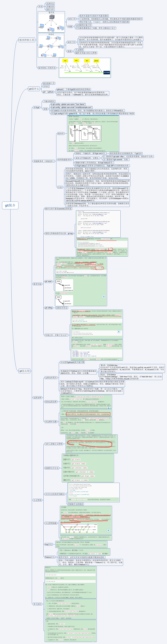Select the 'git怎么用' branch node
Image resolution: width=167 pixels, height=644 pixels.
coord(25,371)
